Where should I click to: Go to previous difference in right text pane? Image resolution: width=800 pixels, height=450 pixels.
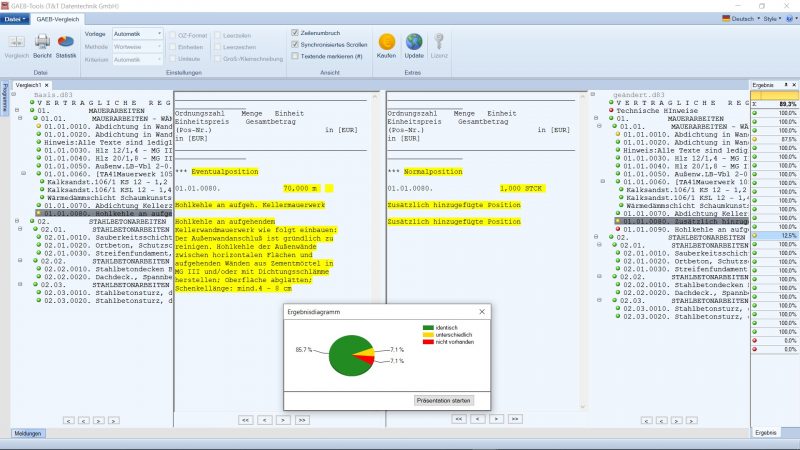point(477,419)
